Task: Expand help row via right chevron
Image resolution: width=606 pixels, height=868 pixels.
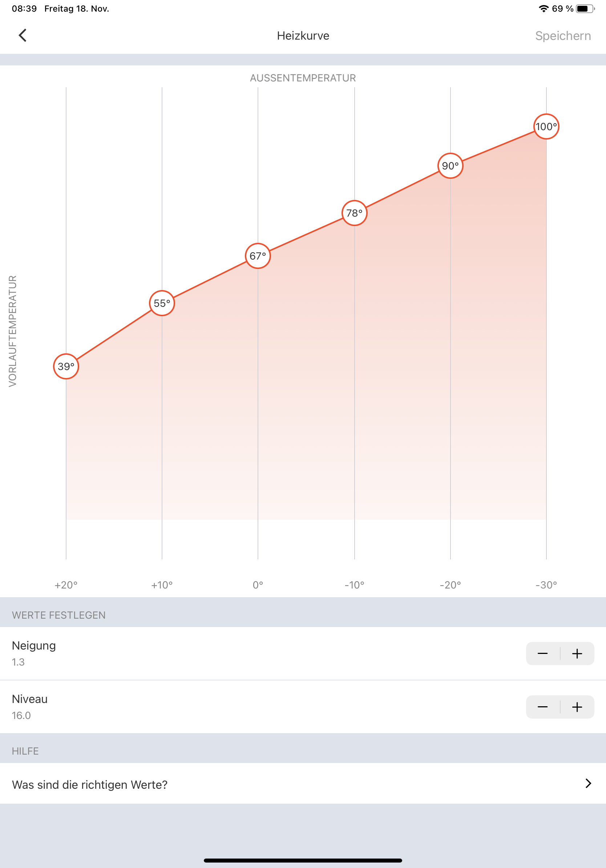Action: click(x=588, y=783)
